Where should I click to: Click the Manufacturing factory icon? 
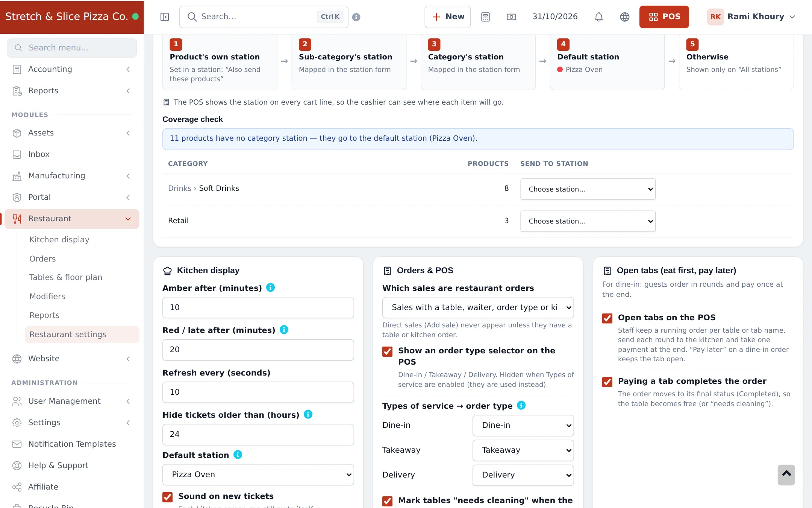17,176
